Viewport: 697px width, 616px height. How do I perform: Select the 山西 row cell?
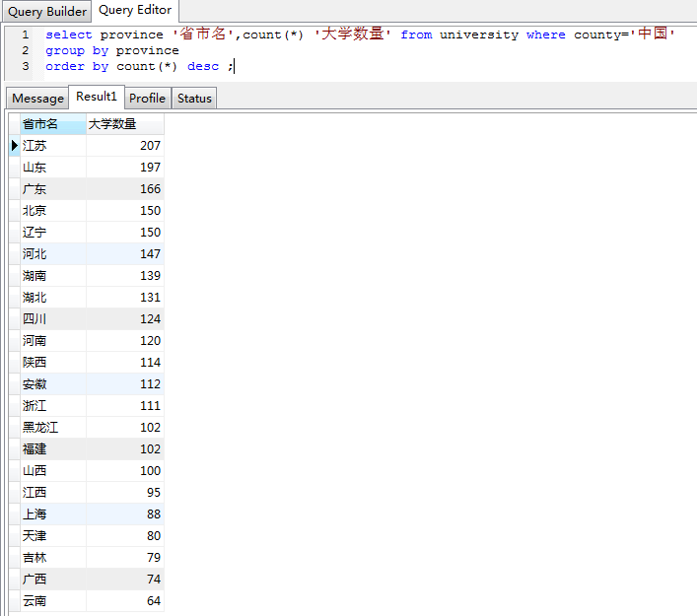point(53,471)
